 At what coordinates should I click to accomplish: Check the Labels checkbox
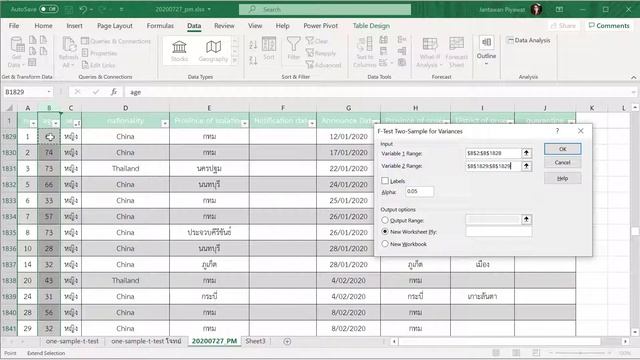click(385, 180)
